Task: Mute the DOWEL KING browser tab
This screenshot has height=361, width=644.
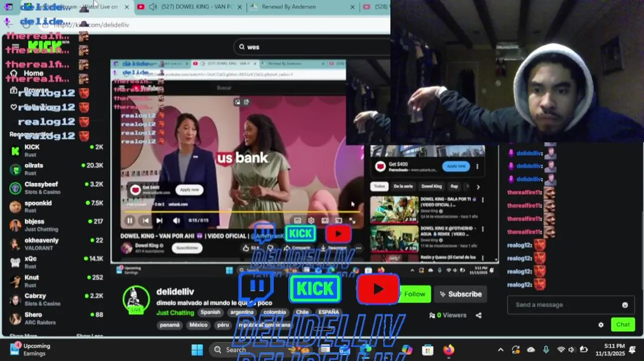Action: (153, 7)
